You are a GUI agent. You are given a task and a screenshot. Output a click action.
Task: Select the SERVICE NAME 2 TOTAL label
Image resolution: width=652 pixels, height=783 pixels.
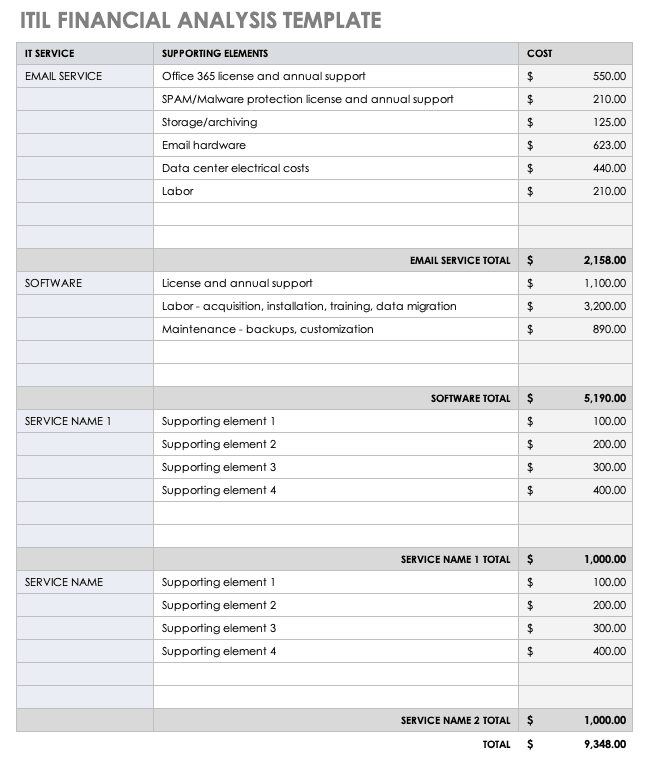(x=455, y=720)
